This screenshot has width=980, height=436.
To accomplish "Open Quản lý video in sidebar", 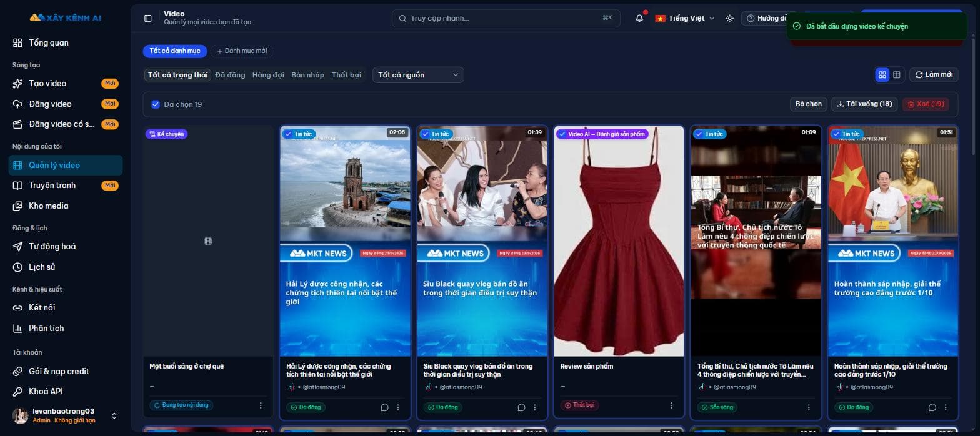I will 65,165.
